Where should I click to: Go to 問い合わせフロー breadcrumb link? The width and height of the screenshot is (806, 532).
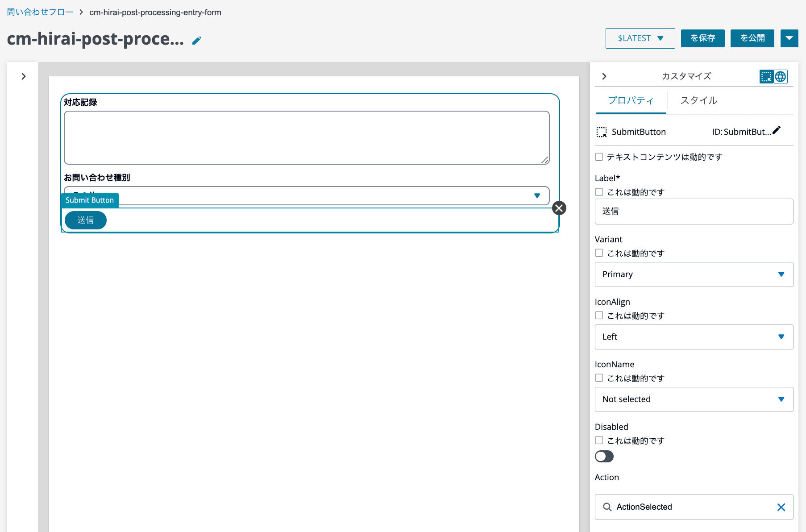(40, 12)
